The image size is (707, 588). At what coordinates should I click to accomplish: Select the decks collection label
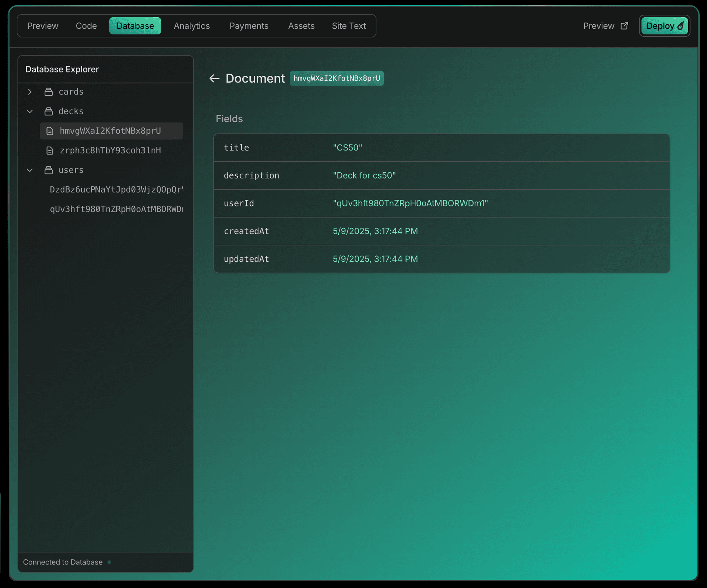click(x=71, y=111)
